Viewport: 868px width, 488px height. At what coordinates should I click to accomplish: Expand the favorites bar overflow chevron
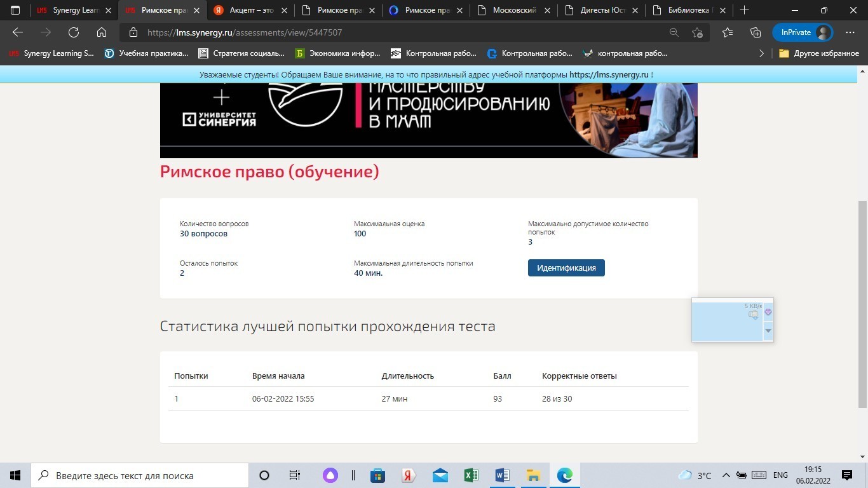761,53
